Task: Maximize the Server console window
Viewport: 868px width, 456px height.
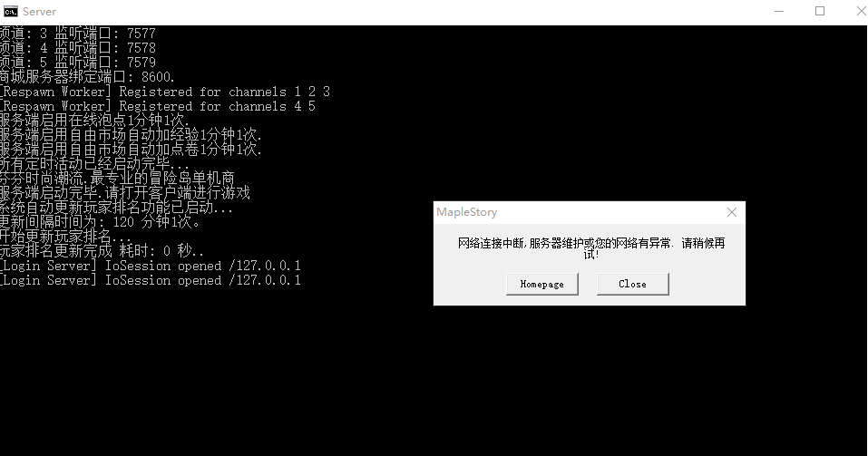Action: point(820,11)
